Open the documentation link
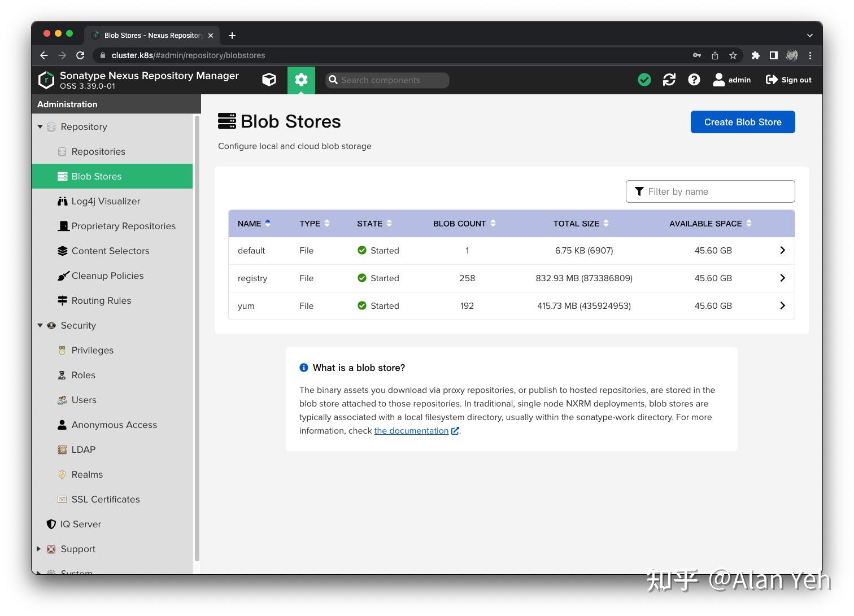 [412, 431]
